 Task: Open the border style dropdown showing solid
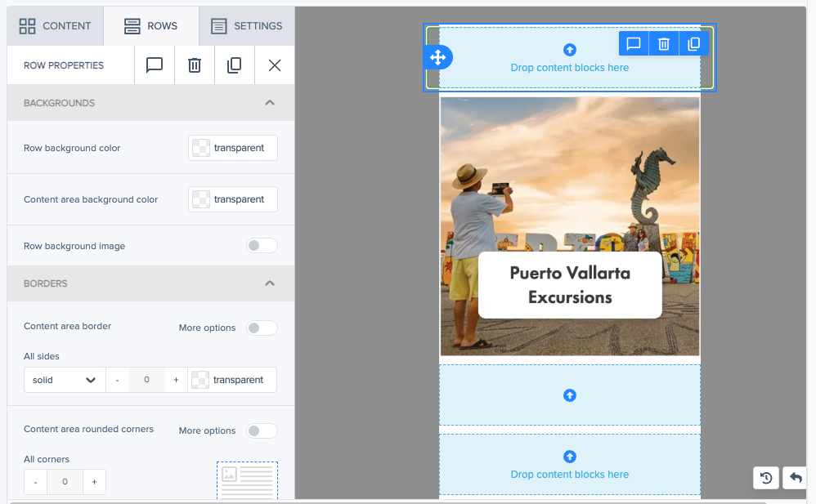click(x=65, y=380)
